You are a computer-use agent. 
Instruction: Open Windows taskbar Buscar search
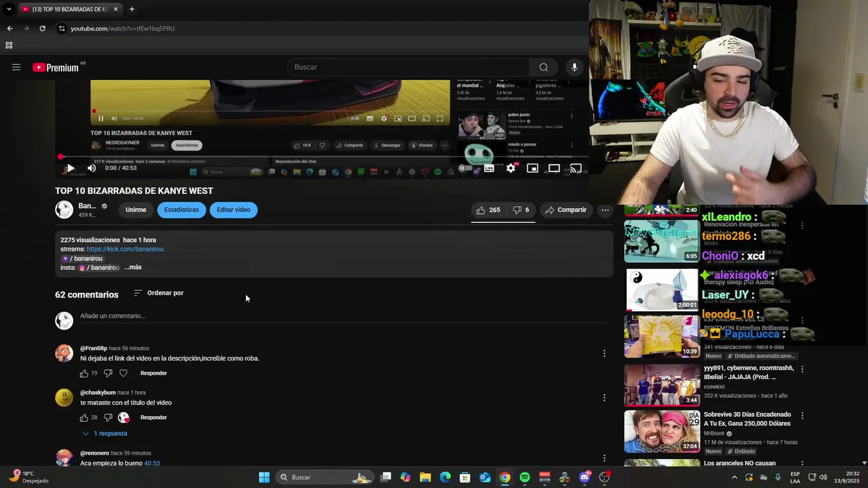click(x=325, y=477)
